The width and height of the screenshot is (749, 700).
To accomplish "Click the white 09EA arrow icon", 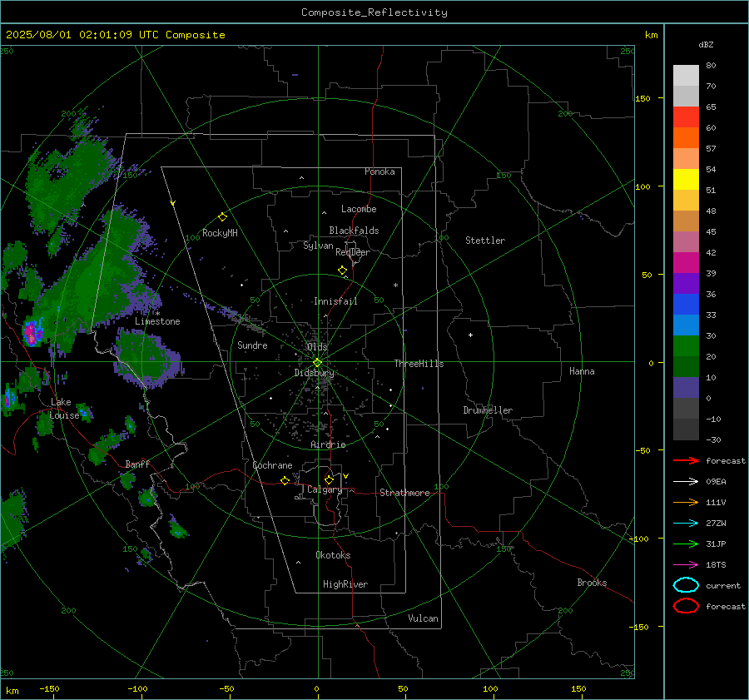I will tap(686, 482).
